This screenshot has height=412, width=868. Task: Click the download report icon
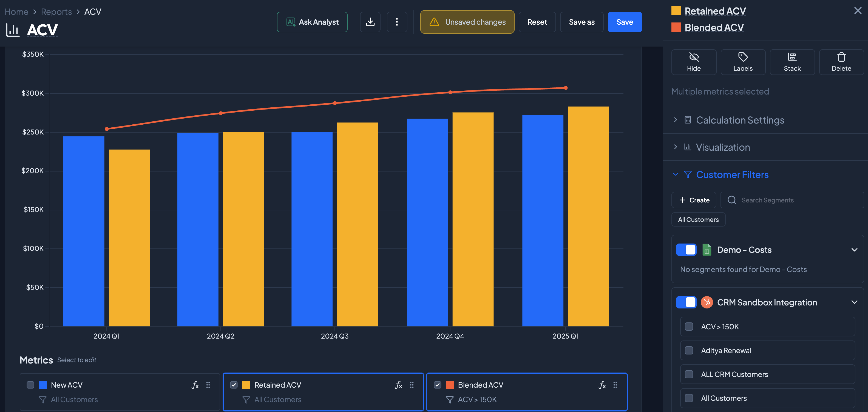(370, 22)
